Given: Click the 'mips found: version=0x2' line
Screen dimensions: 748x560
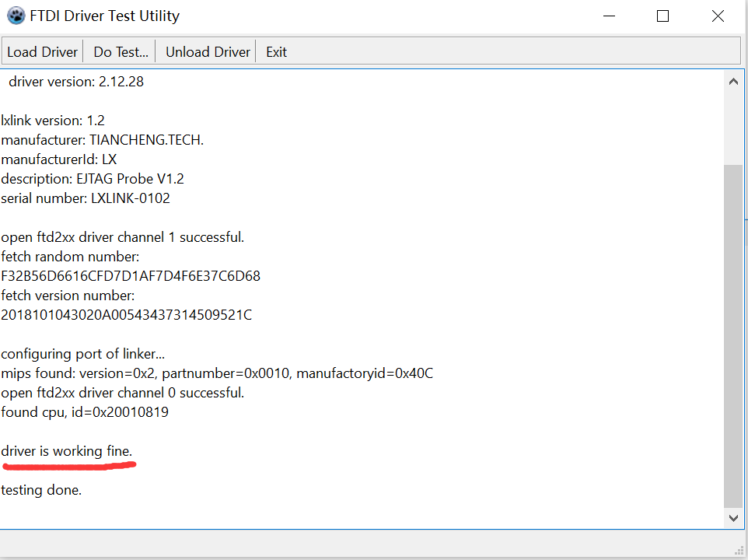Looking at the screenshot, I should [217, 373].
